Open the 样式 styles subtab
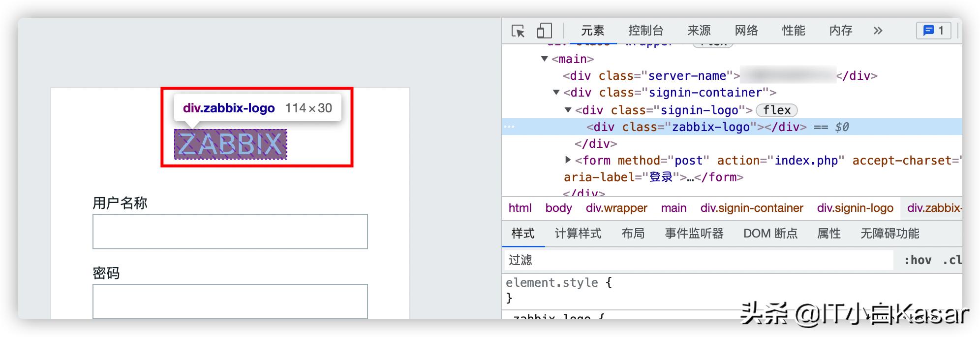Viewport: 980px width, 337px height. 523,234
